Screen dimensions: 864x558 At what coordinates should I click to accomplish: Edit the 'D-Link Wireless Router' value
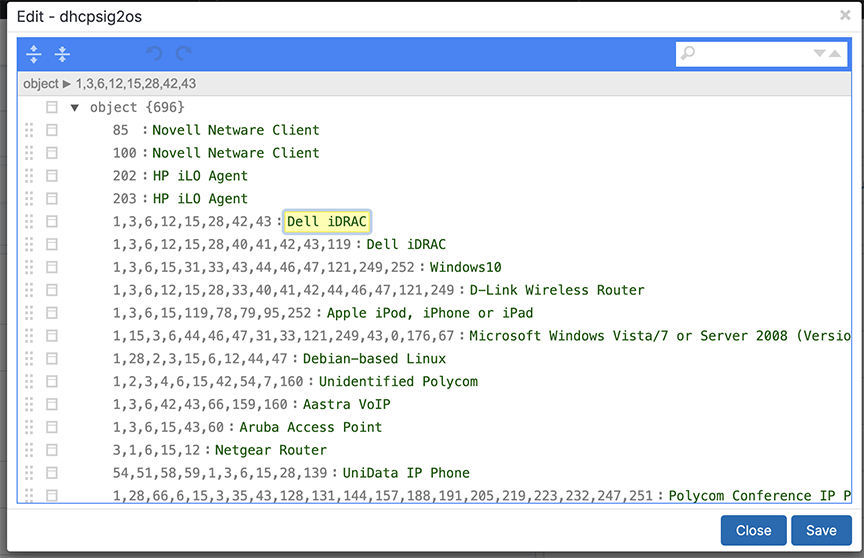click(x=557, y=290)
